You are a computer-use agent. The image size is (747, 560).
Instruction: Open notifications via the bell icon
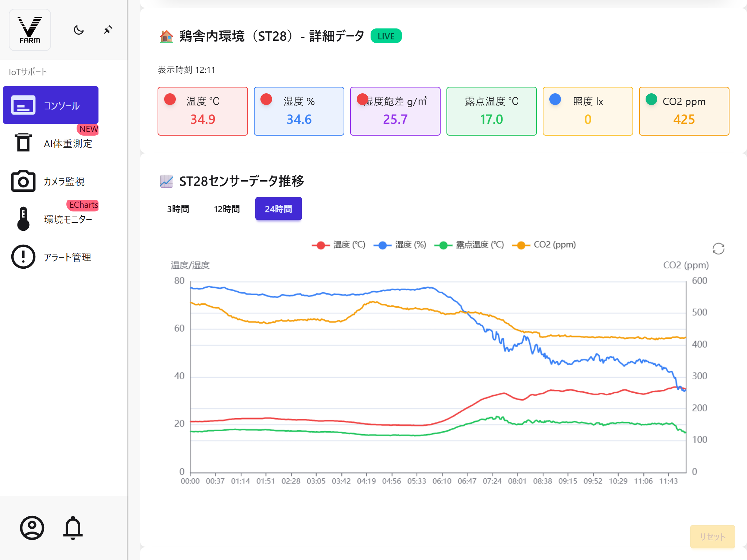pyautogui.click(x=73, y=528)
